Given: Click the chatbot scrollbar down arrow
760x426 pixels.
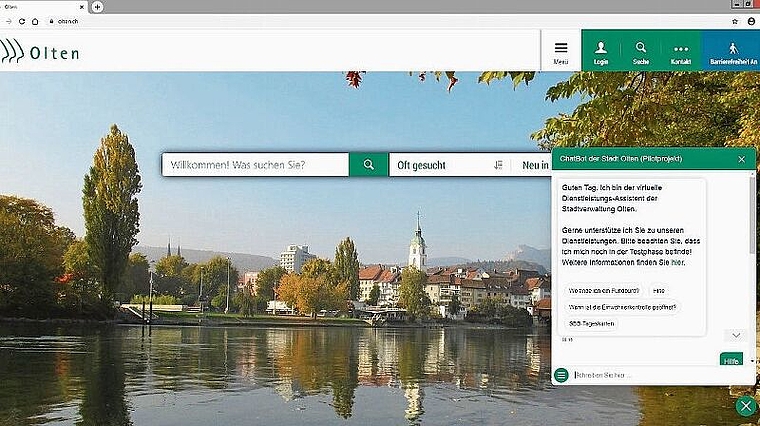Looking at the screenshot, I should tap(752, 361).
